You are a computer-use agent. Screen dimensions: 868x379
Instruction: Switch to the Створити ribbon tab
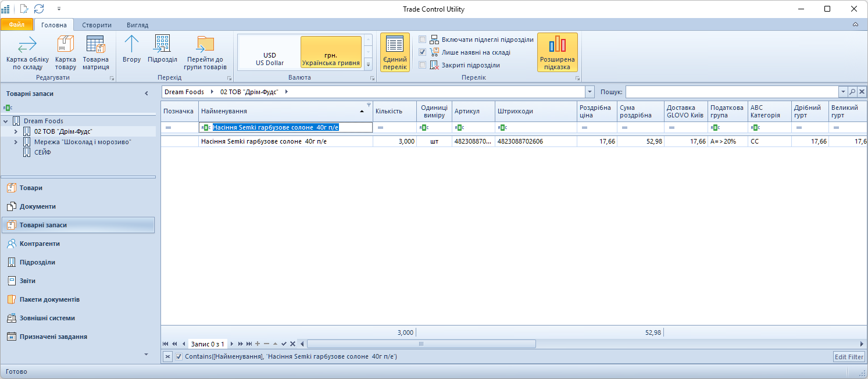pyautogui.click(x=97, y=25)
